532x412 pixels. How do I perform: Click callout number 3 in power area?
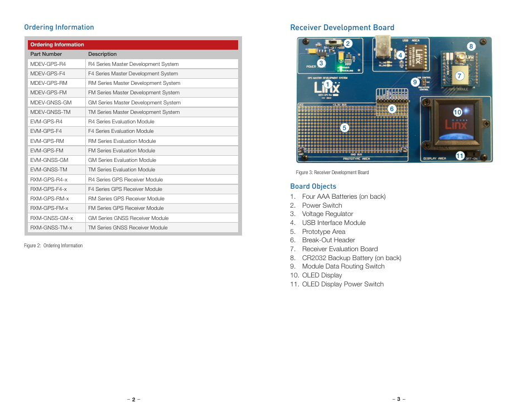[x=321, y=63]
